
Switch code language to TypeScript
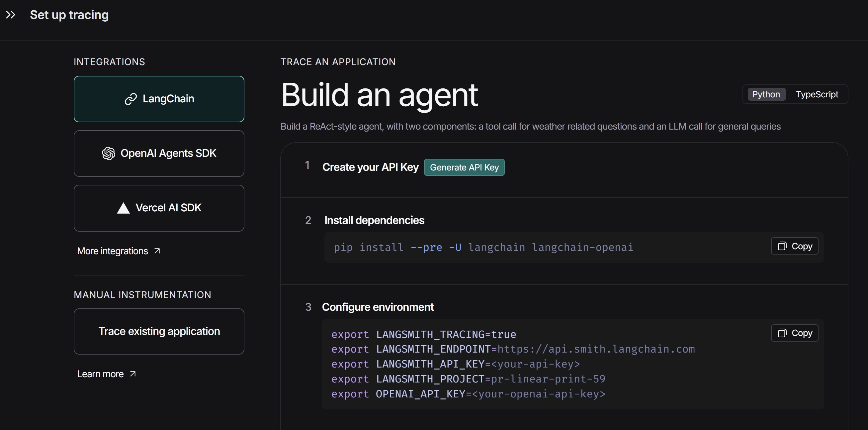(x=817, y=94)
